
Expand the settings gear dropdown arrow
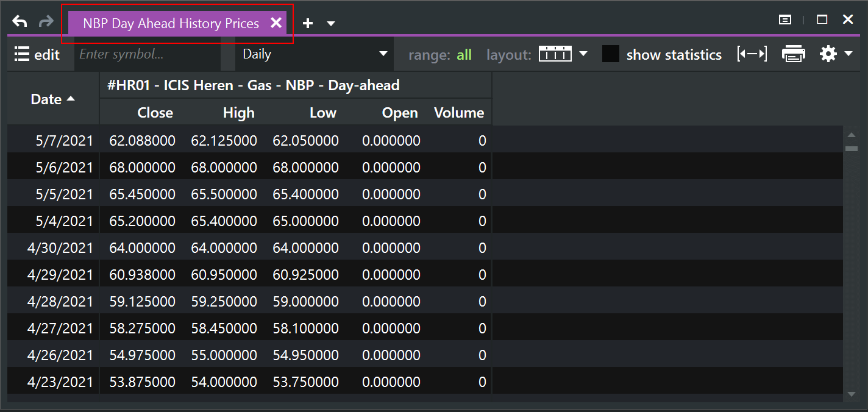848,54
